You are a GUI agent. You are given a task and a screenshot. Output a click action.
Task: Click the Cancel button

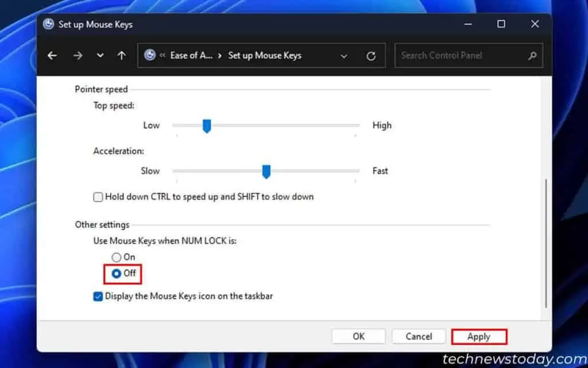(x=419, y=336)
